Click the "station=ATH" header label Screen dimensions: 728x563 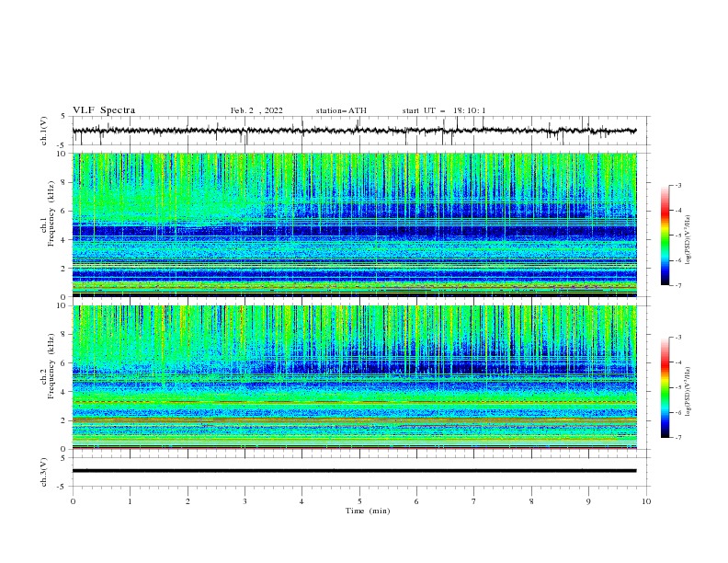pos(341,110)
